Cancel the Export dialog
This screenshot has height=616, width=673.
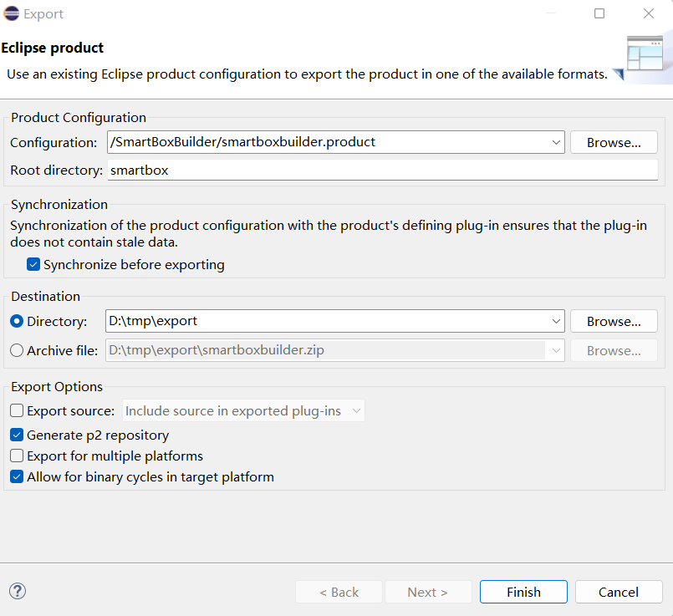(x=619, y=592)
